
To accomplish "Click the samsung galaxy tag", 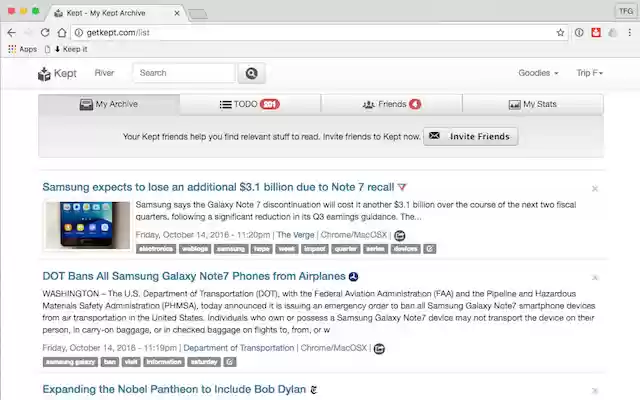I will click(70, 362).
